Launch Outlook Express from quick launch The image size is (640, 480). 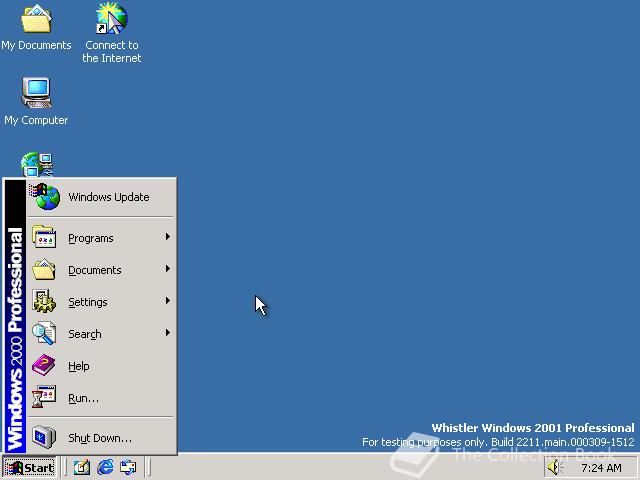pyautogui.click(x=128, y=467)
